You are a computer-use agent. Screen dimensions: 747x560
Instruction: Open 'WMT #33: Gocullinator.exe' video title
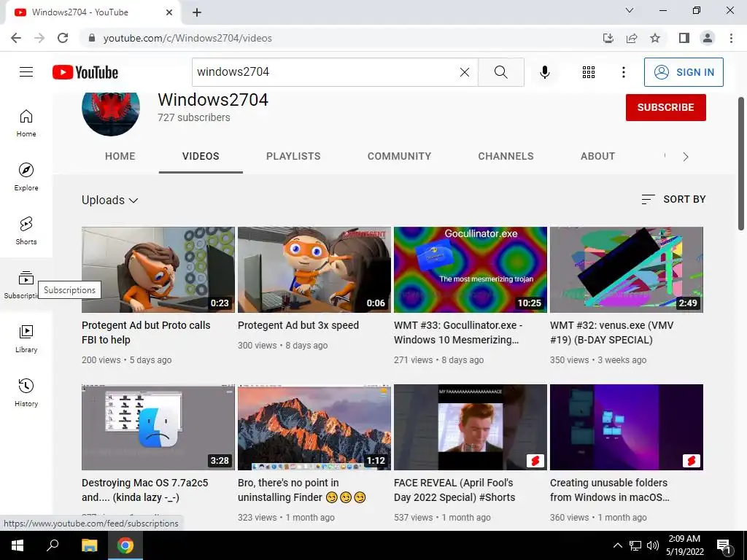[x=458, y=332]
